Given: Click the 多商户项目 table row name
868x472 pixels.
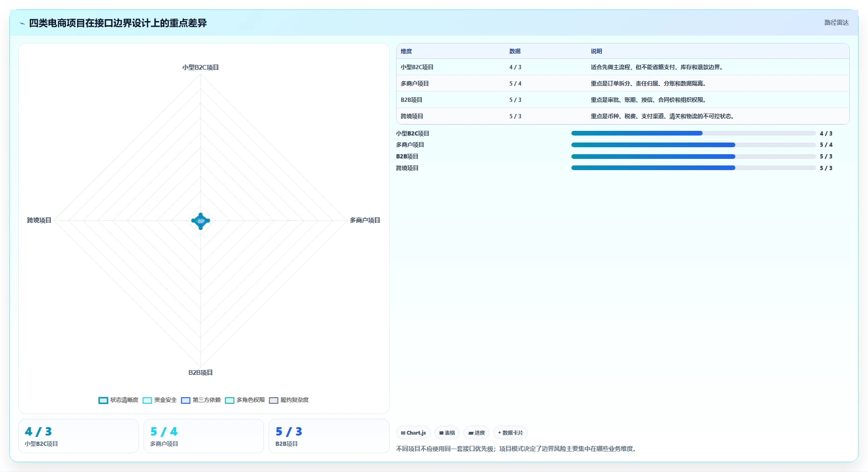Looking at the screenshot, I should (x=414, y=84).
